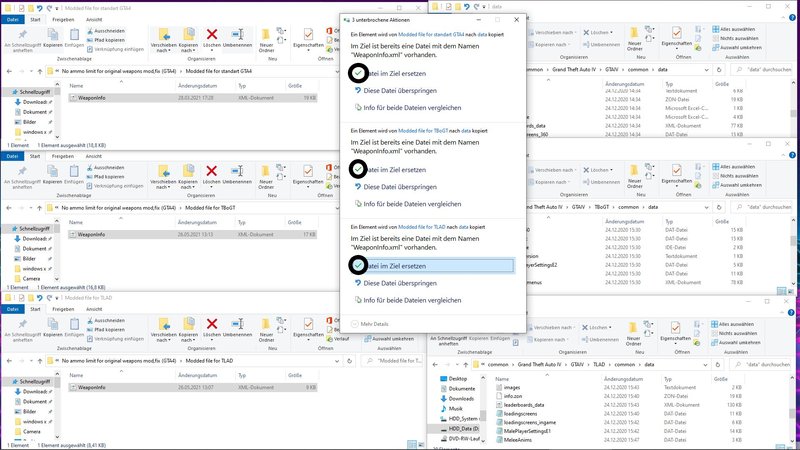Click Umbenennen in GTAIV data window
This screenshot has width=800, height=450.
[601, 45]
